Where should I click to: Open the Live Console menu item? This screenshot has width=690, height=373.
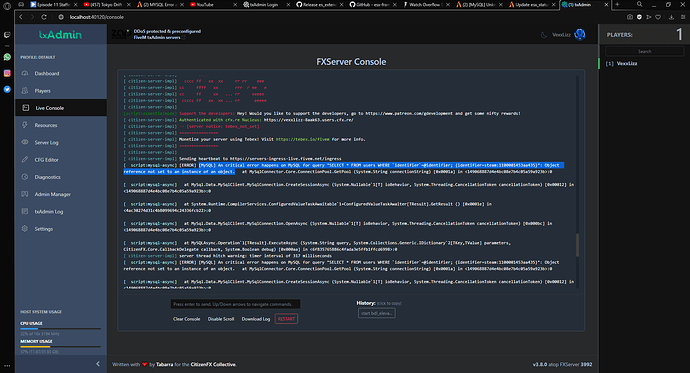(61, 108)
